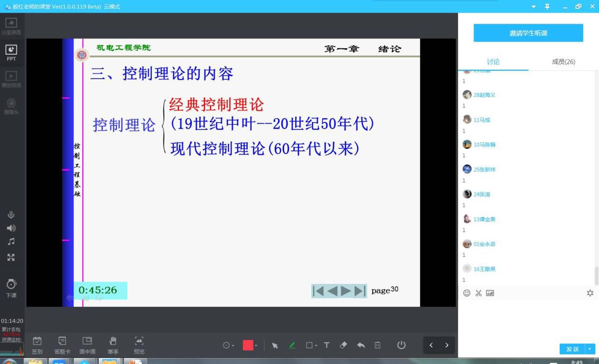Toggle the microphone in left sidebar
599x364 pixels.
tap(11, 215)
